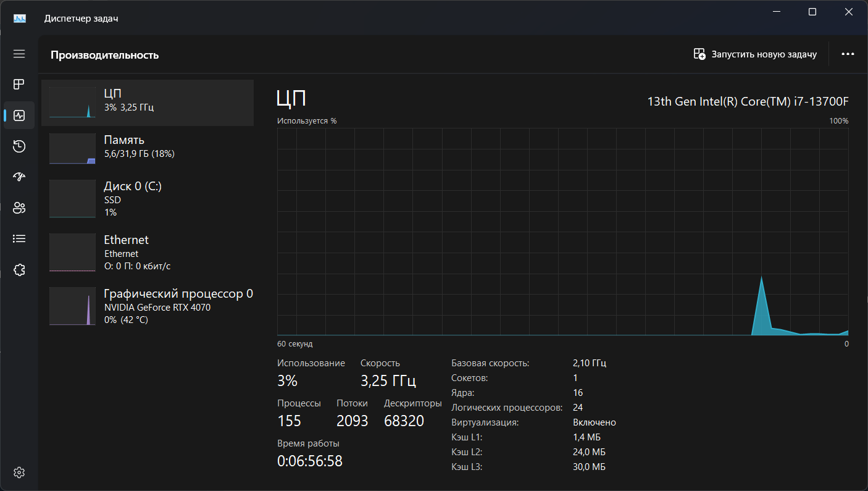Click the 60 секунд graph axis label
Viewport: 868px width, 491px height.
(x=295, y=344)
